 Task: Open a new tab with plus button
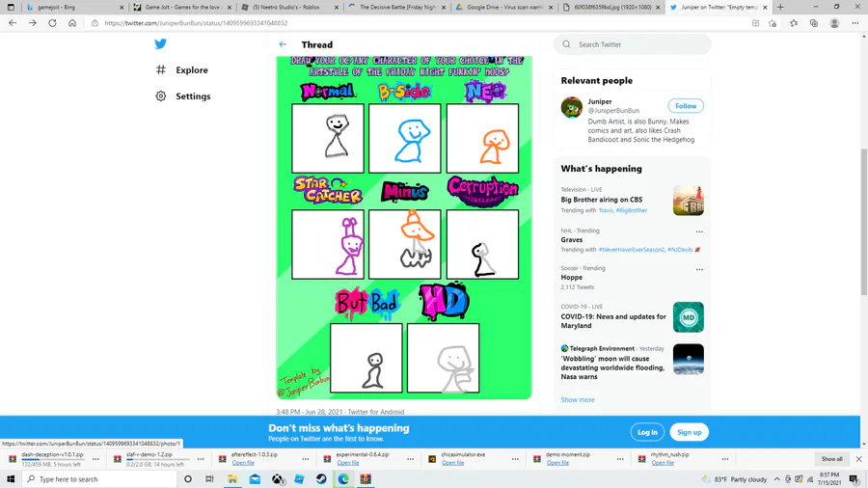pyautogui.click(x=780, y=7)
